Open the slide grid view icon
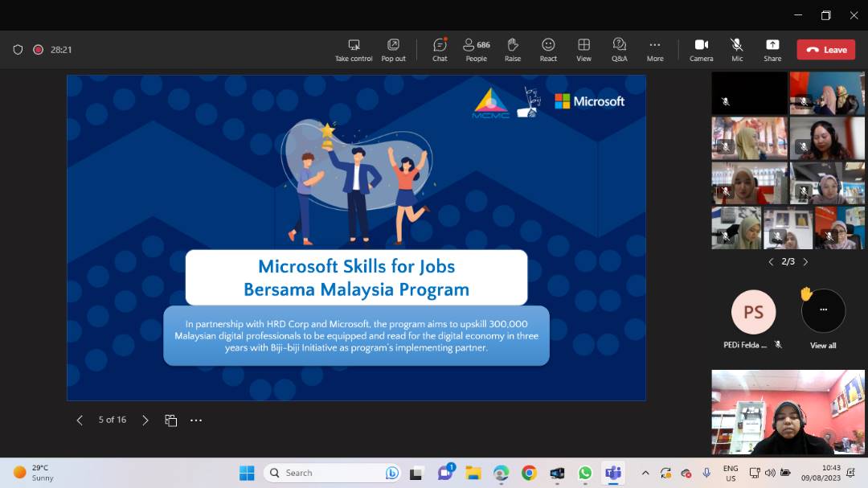Screen dimensions: 868x488 (x=170, y=420)
